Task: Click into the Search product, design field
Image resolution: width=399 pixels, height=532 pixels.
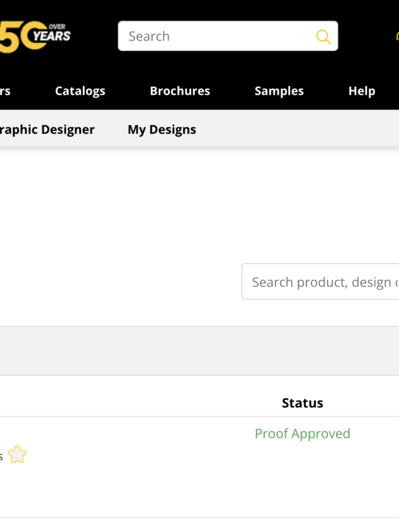Action: [321, 282]
